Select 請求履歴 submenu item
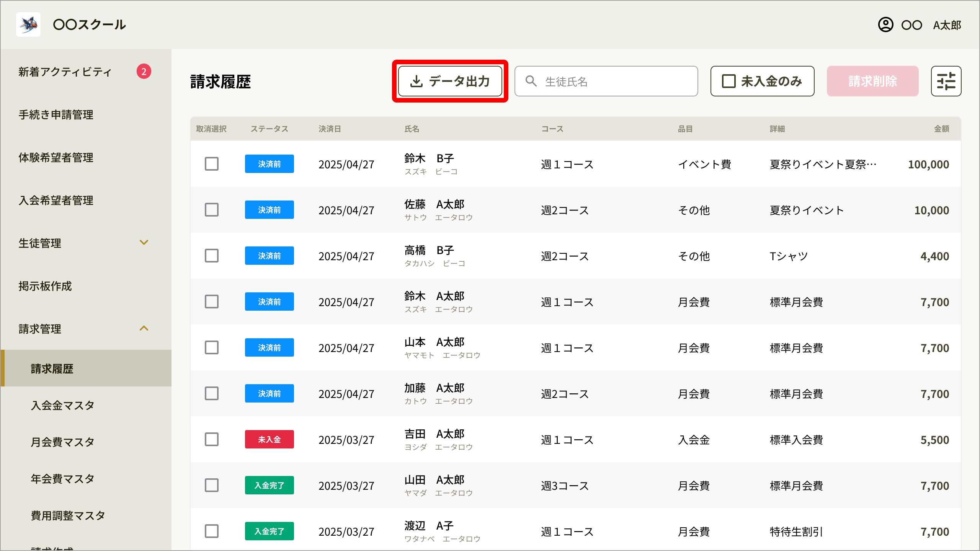Image resolution: width=980 pixels, height=551 pixels. point(86,368)
